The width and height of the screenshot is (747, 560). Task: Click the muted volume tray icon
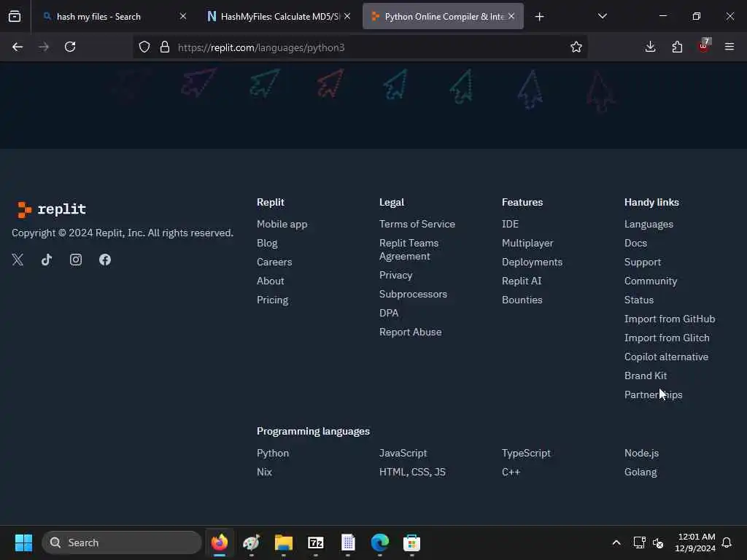coord(658,542)
